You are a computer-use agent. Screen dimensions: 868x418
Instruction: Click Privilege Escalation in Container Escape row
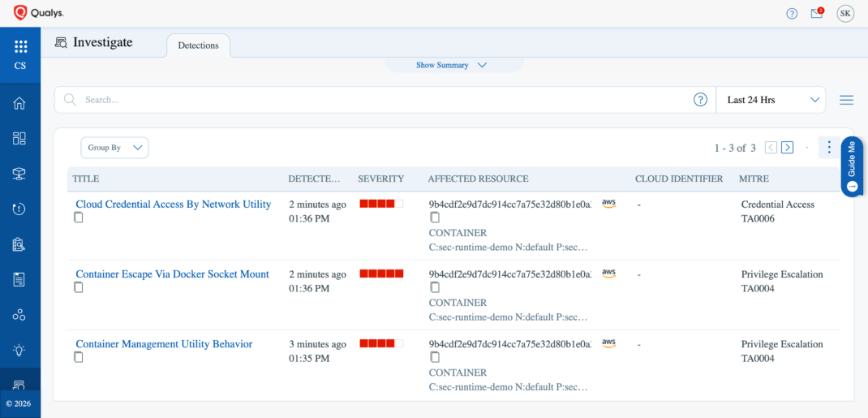[x=782, y=274]
